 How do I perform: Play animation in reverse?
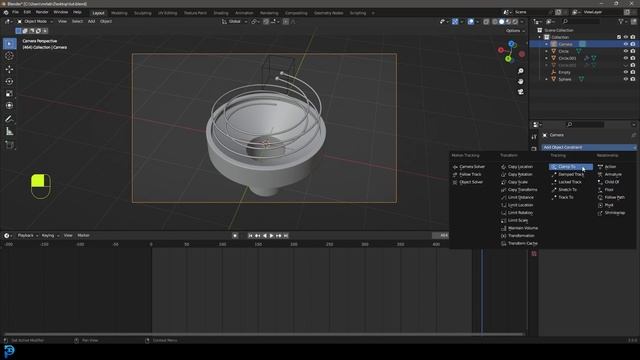tap(264, 236)
